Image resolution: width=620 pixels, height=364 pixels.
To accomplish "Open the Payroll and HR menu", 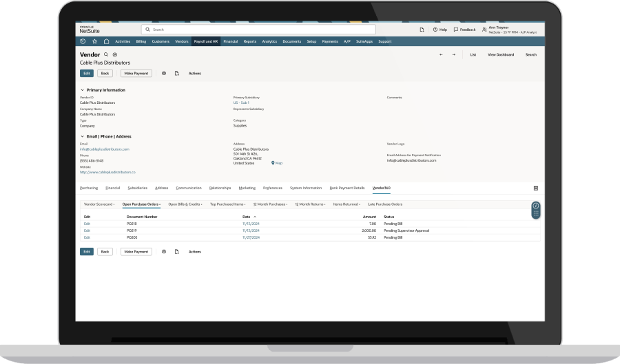I will (205, 41).
